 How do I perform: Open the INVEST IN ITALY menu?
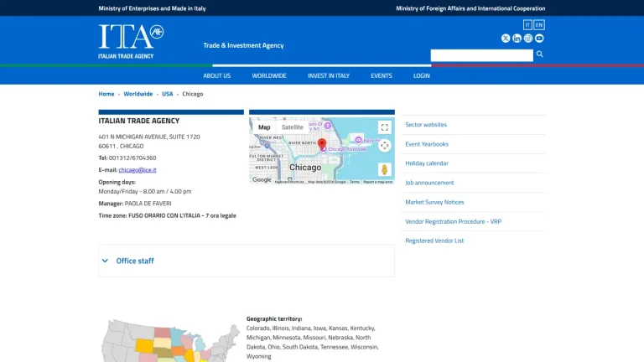pyautogui.click(x=329, y=75)
